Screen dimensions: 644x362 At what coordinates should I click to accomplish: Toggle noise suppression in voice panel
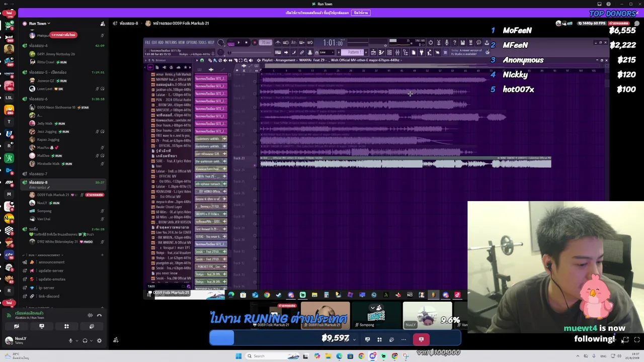coord(90,315)
